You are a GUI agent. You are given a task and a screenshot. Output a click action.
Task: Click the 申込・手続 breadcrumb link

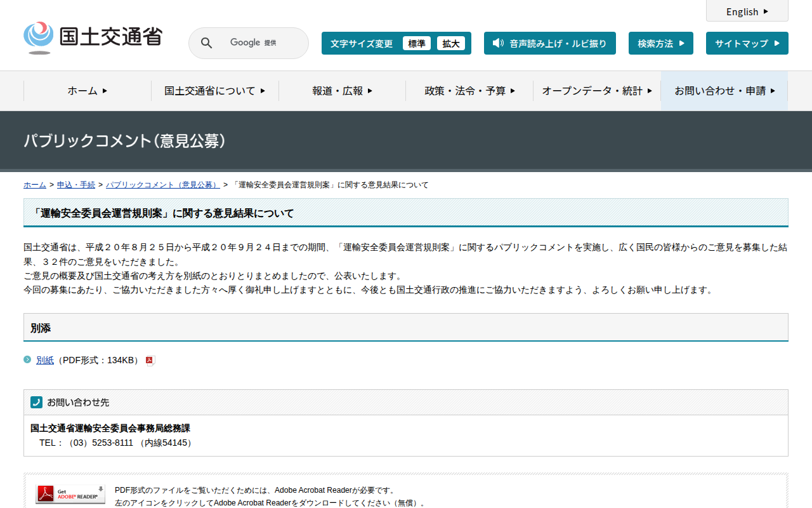(x=76, y=185)
